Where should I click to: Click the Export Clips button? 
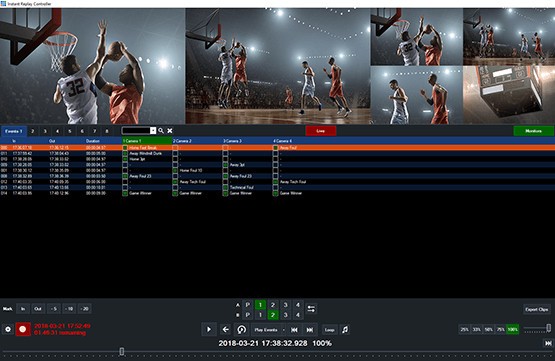click(537, 309)
